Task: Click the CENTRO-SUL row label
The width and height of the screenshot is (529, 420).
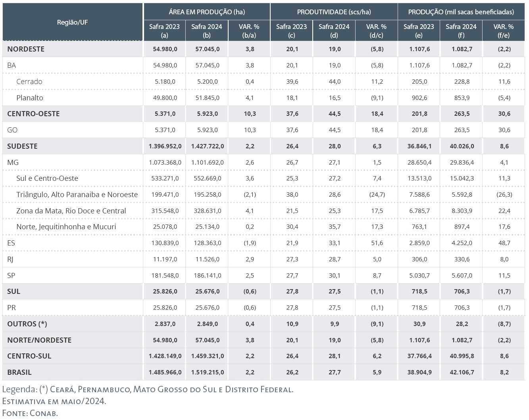Action: point(29,356)
